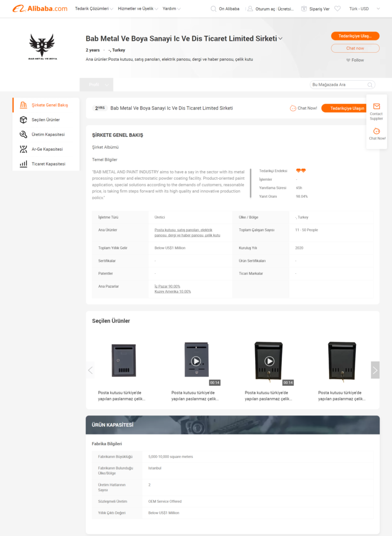Open first mailbox product thumbnail
392x536 pixels.
[x=124, y=360]
